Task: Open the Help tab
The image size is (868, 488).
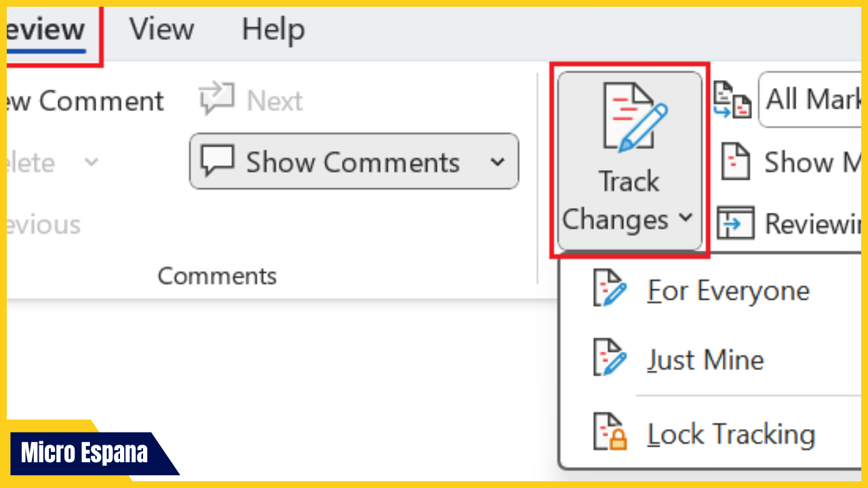Action: click(271, 28)
